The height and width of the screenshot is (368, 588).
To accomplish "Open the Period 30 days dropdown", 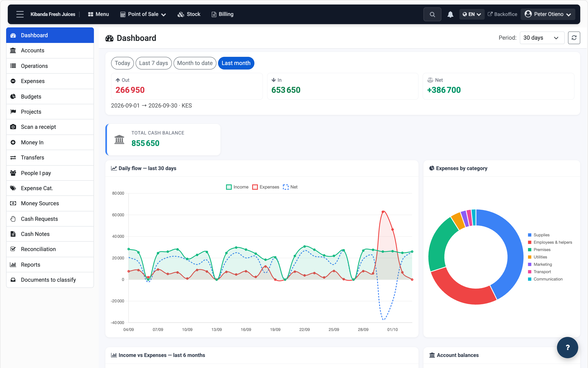I will coord(542,38).
